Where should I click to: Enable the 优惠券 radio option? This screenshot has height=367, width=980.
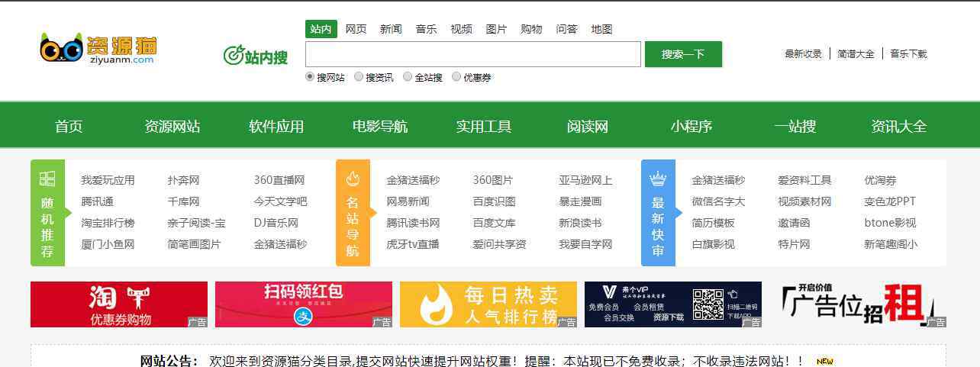coord(456,76)
